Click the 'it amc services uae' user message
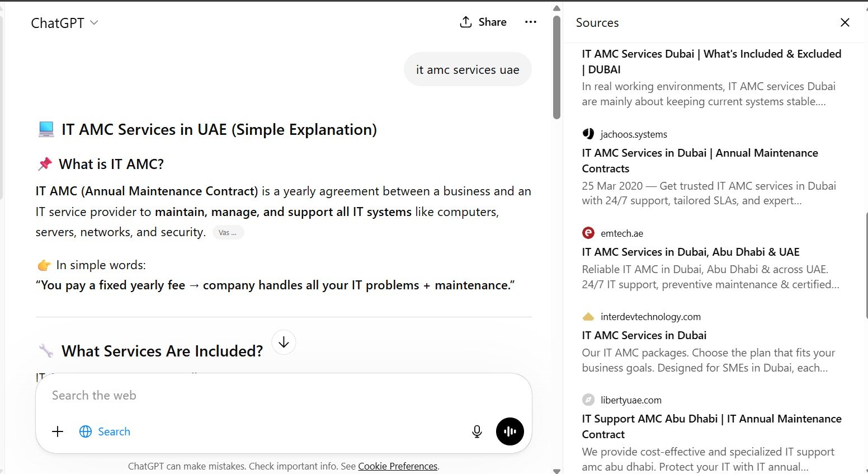This screenshot has width=868, height=474. pyautogui.click(x=468, y=69)
